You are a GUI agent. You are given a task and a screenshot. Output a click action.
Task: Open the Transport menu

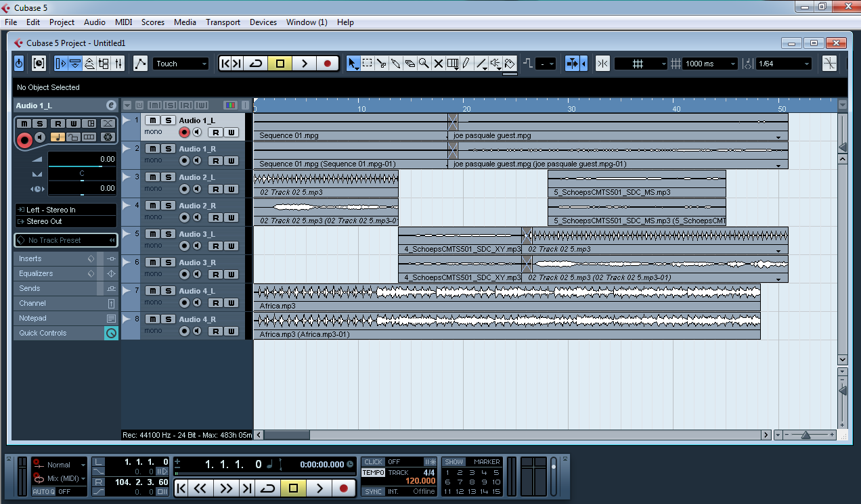[x=223, y=22]
